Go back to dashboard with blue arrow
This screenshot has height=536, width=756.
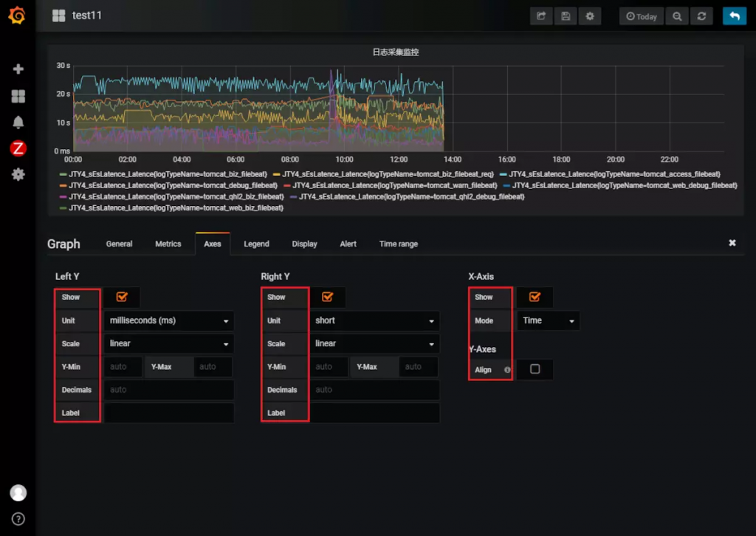pos(735,16)
